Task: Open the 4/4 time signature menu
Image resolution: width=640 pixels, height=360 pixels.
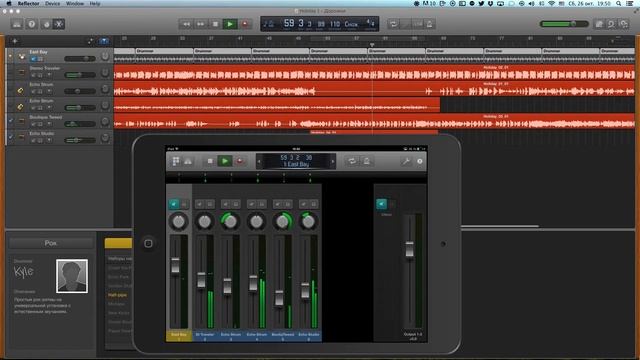Action: pos(371,22)
